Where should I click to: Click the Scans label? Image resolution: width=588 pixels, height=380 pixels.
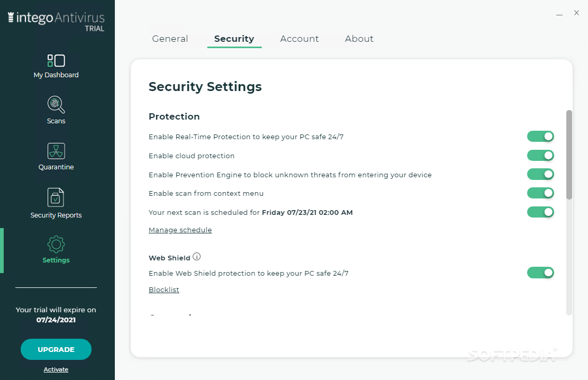[56, 121]
